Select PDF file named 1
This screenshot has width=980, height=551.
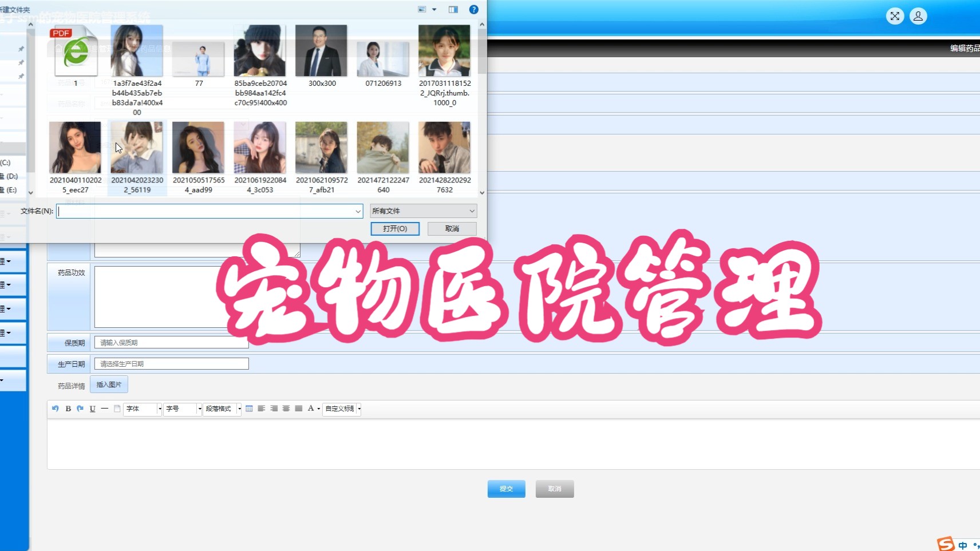pyautogui.click(x=76, y=56)
